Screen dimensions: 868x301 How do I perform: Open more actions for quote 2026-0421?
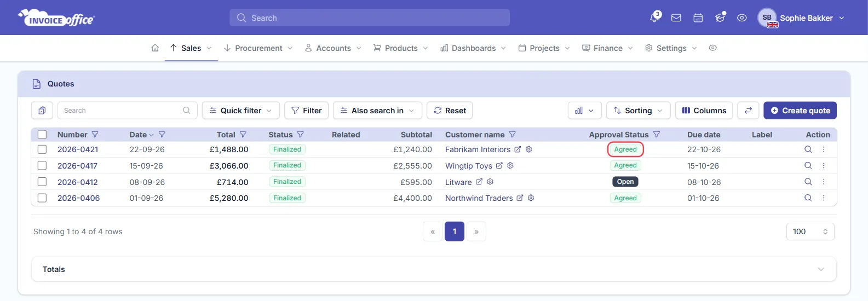824,149
